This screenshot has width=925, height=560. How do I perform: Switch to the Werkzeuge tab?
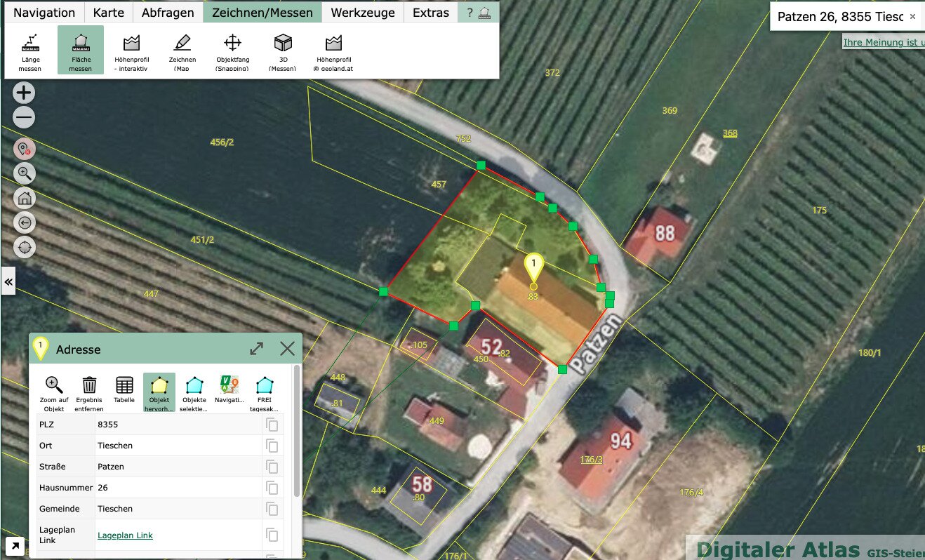click(x=363, y=13)
